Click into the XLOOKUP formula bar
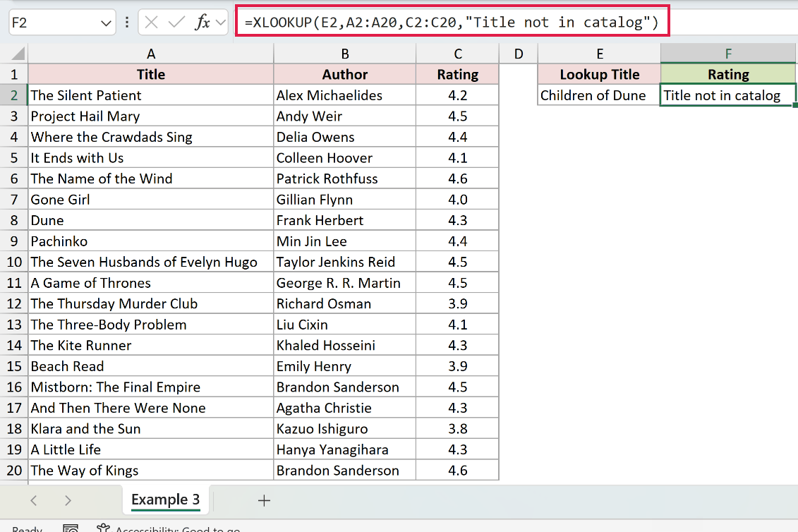This screenshot has height=532, width=798. point(452,21)
